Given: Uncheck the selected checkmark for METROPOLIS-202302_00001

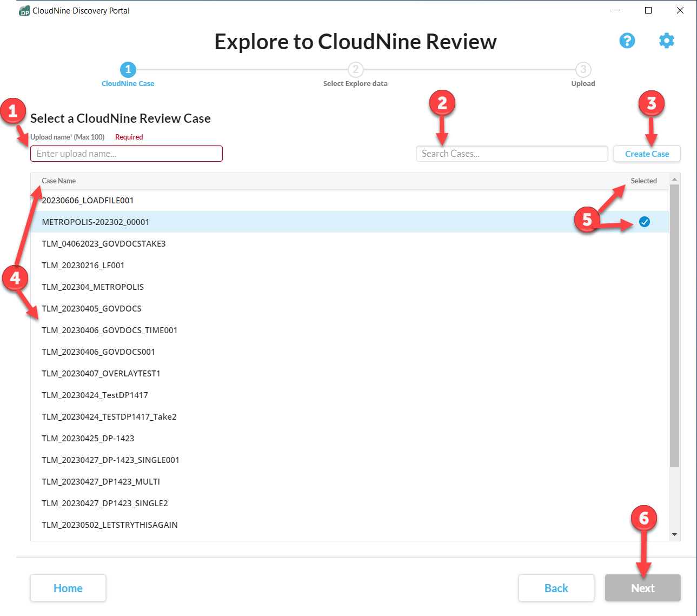Looking at the screenshot, I should (x=645, y=222).
